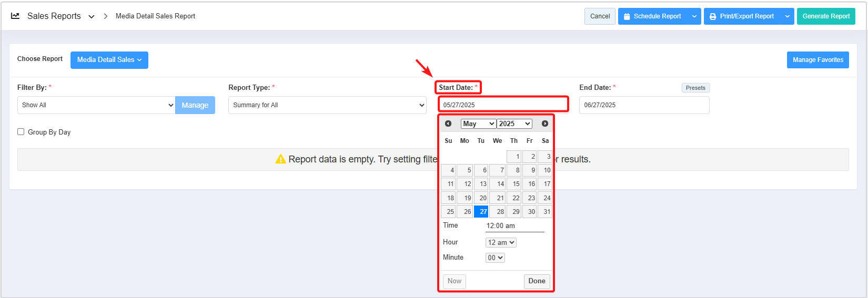Open the Report Type dropdown
Screen dimensions: 868x298
(327, 105)
